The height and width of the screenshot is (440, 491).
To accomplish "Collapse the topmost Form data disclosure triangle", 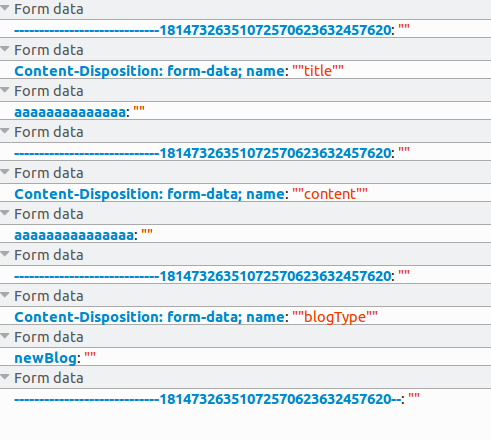I will click(5, 8).
